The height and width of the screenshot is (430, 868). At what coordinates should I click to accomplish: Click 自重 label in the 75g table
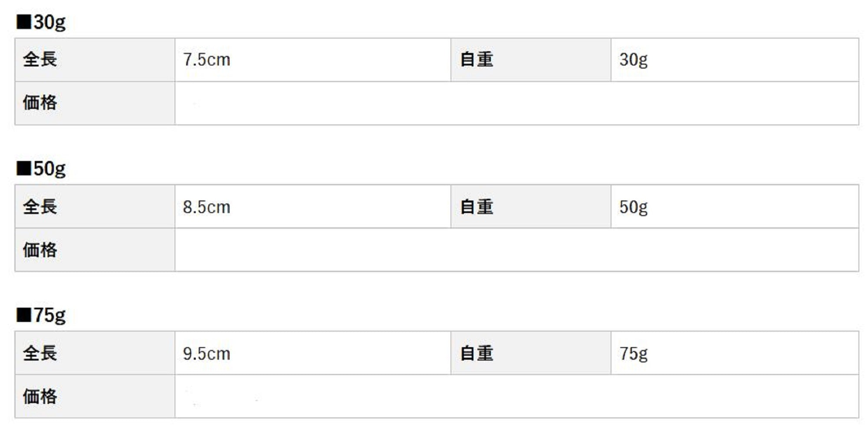click(x=477, y=353)
